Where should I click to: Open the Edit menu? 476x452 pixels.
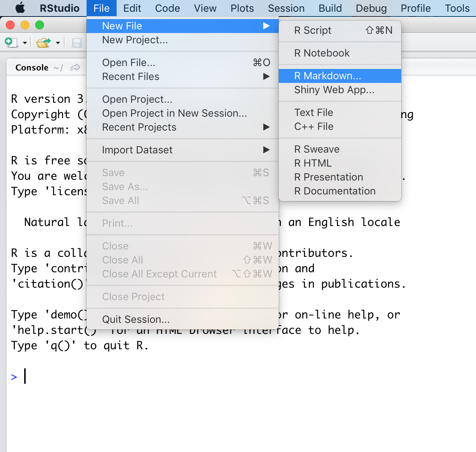pos(132,8)
